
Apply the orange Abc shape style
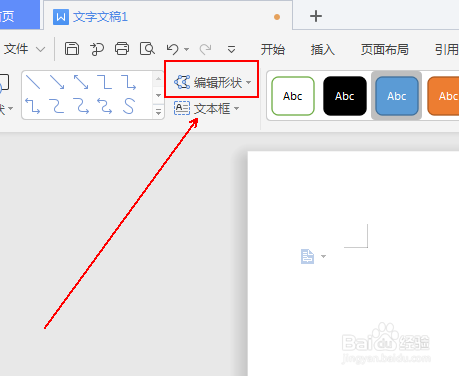(443, 96)
